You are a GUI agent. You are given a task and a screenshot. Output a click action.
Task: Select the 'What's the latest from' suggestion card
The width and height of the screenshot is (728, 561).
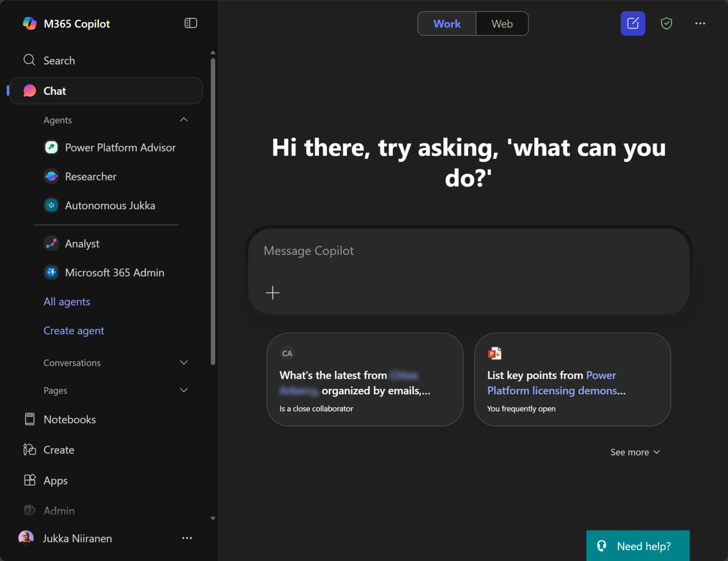tap(365, 379)
